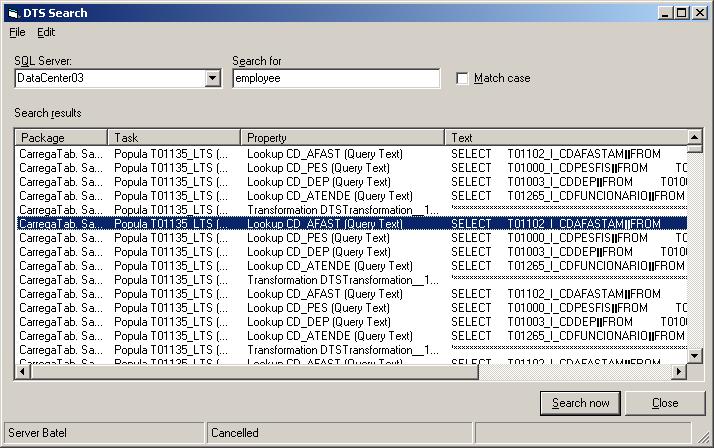The image size is (714, 448).
Task: Click the window resize grip corner
Action: point(703,437)
